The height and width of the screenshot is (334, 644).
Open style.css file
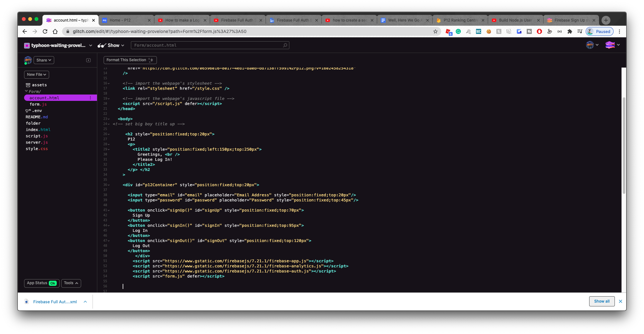(x=37, y=149)
